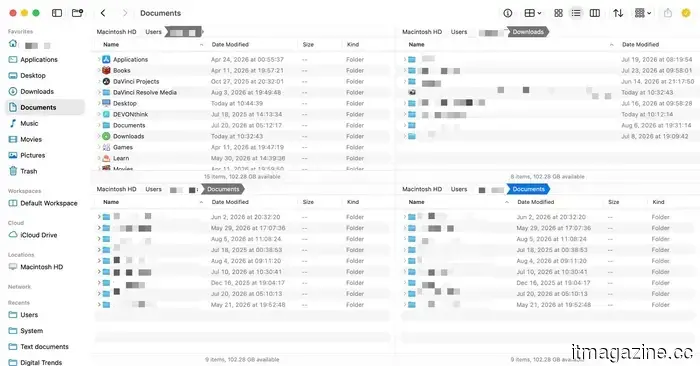This screenshot has width=700, height=366.
Task: Toggle the sidebar visibility button
Action: [57, 13]
